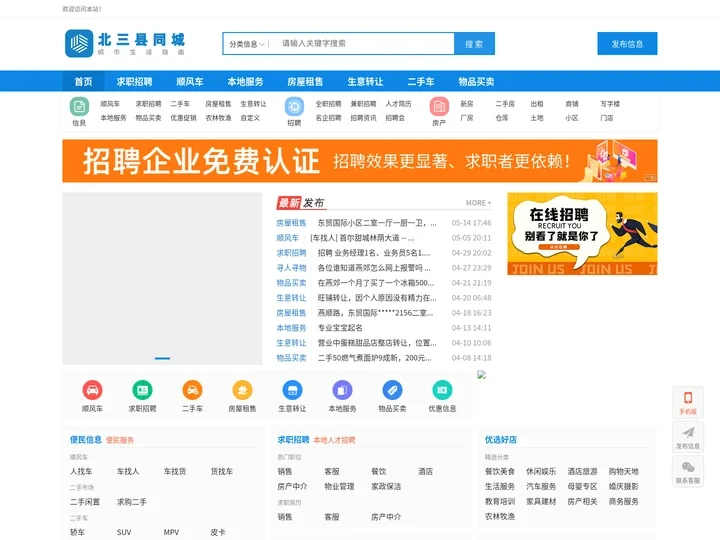Click the blue 生意转让 round icon
The image size is (720, 540).
(x=292, y=390)
